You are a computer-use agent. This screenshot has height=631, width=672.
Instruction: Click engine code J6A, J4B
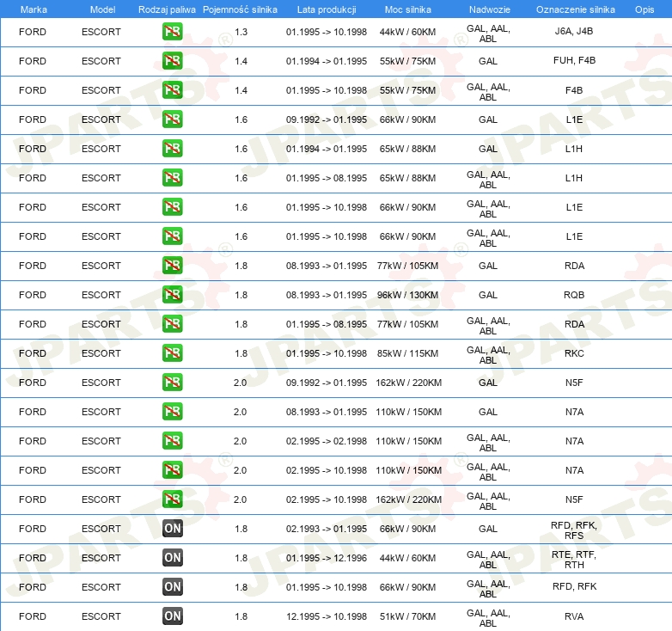(x=574, y=31)
